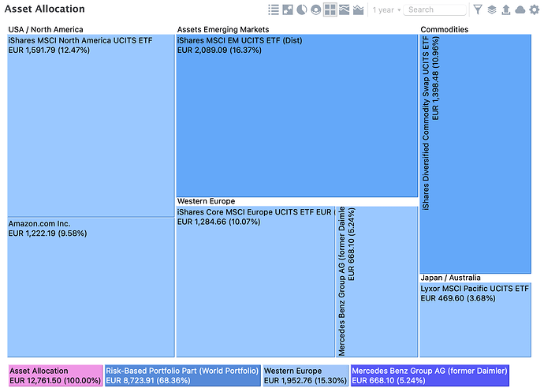544x392 pixels.
Task: Show the pie chart view
Action: pos(302,10)
